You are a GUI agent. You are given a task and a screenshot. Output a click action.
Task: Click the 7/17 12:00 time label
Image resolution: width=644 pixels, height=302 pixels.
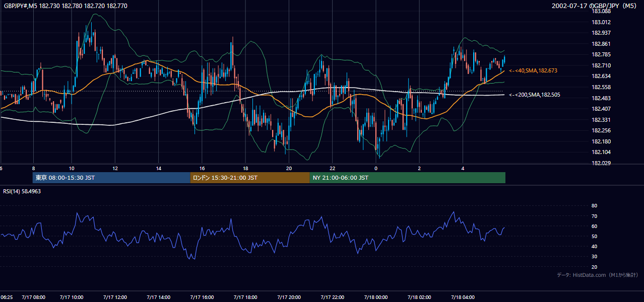click(x=115, y=297)
